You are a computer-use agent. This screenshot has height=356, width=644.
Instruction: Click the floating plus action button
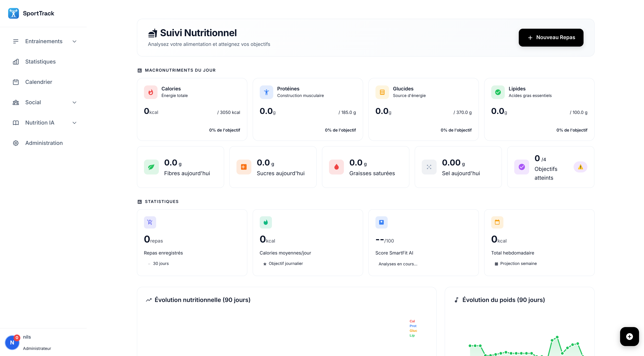click(629, 336)
